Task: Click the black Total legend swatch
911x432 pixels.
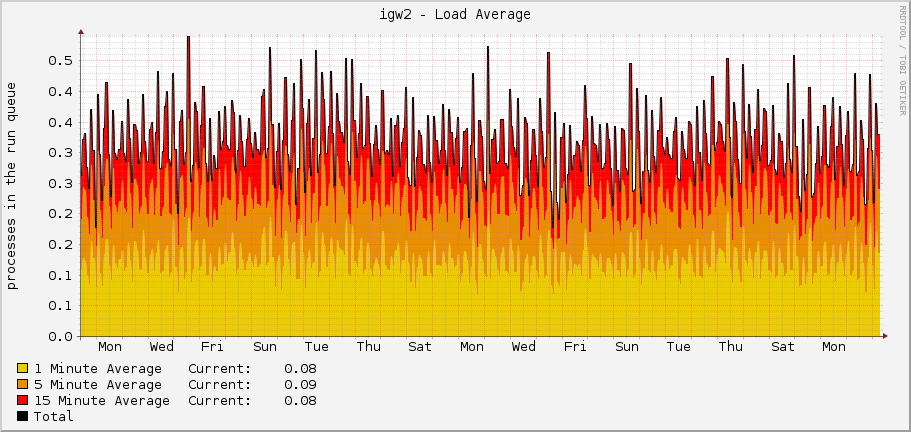Action: [x=23, y=416]
